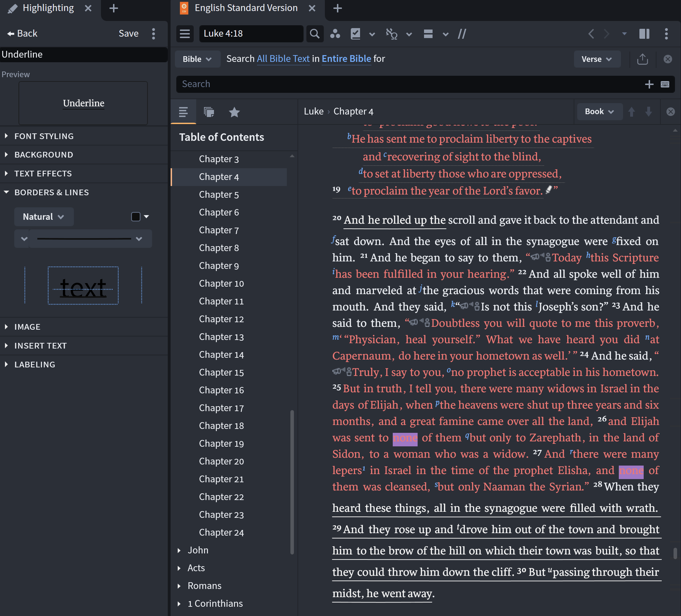Open the Book navigation dropdown

click(x=600, y=112)
